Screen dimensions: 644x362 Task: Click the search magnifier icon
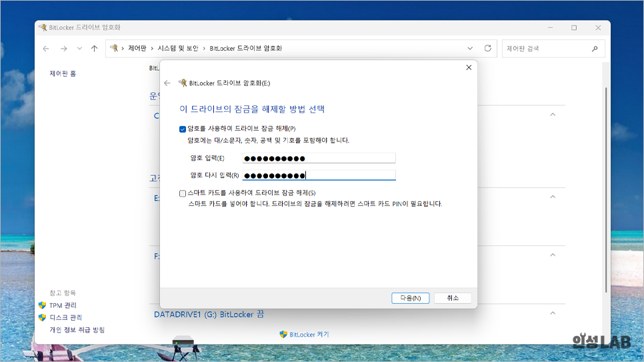[x=595, y=49]
